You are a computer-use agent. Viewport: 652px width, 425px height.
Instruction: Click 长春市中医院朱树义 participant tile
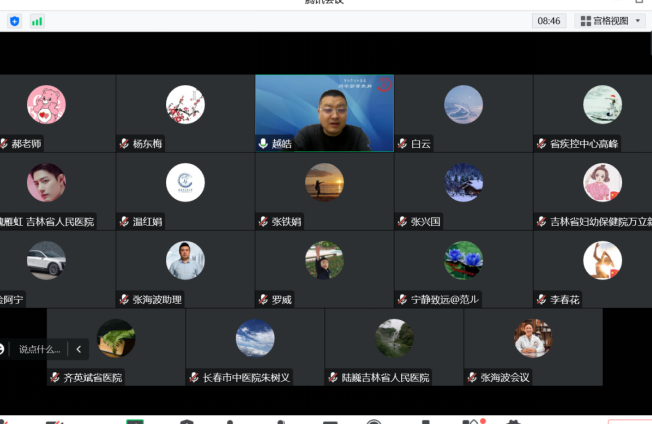(255, 346)
